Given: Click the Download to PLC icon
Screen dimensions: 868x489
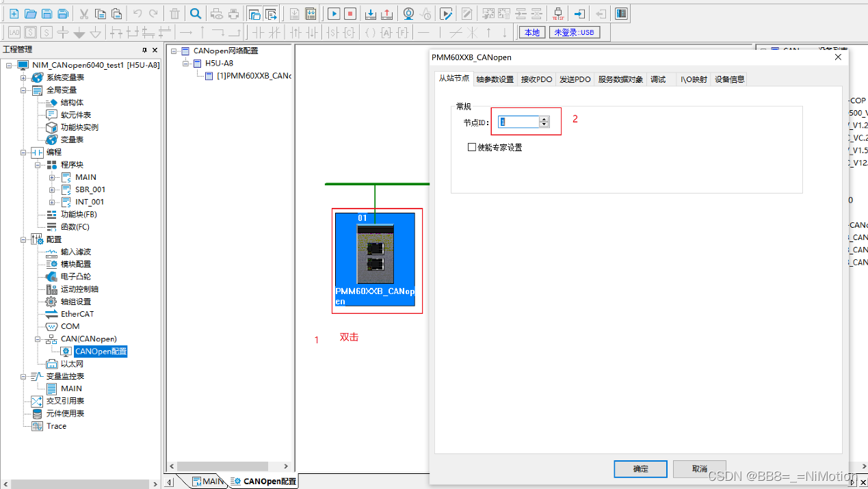Looking at the screenshot, I should click(x=370, y=14).
